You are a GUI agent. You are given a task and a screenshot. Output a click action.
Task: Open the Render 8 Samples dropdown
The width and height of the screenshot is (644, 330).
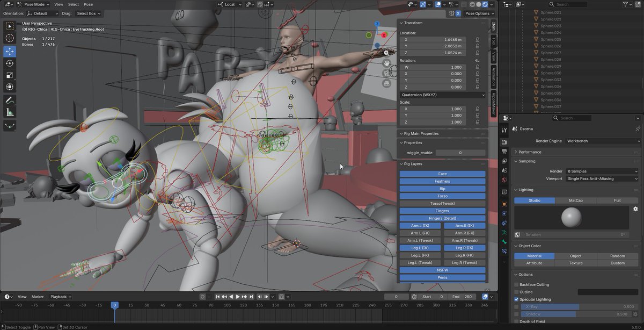[x=602, y=171]
